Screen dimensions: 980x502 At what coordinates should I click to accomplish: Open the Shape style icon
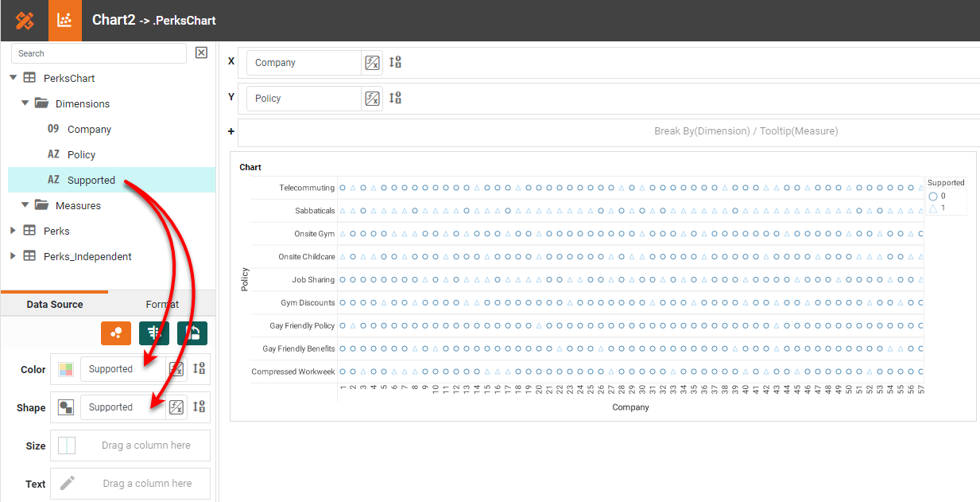pos(66,407)
